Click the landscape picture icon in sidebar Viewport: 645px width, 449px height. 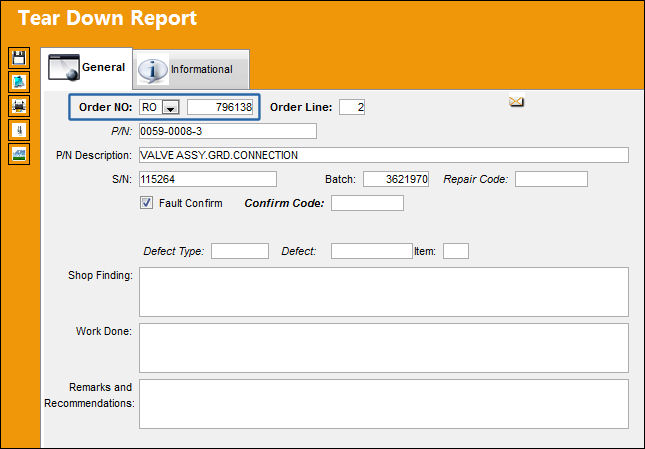19,154
